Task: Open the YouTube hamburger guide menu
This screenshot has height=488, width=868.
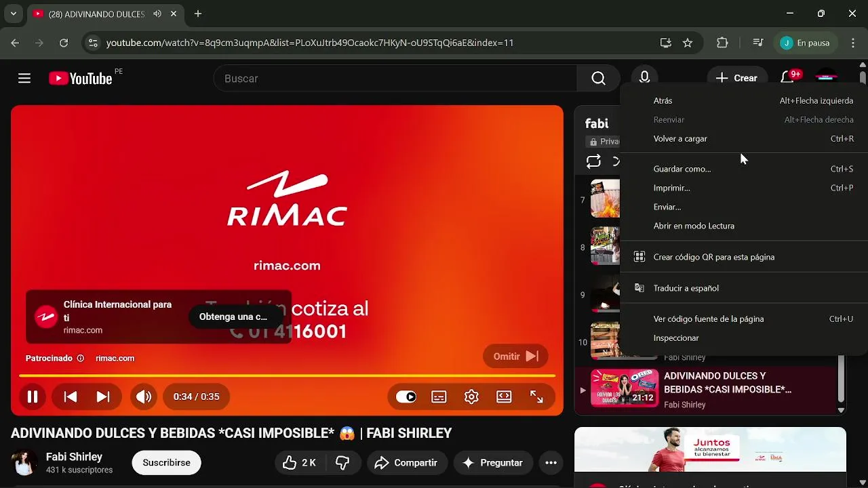Action: click(24, 79)
